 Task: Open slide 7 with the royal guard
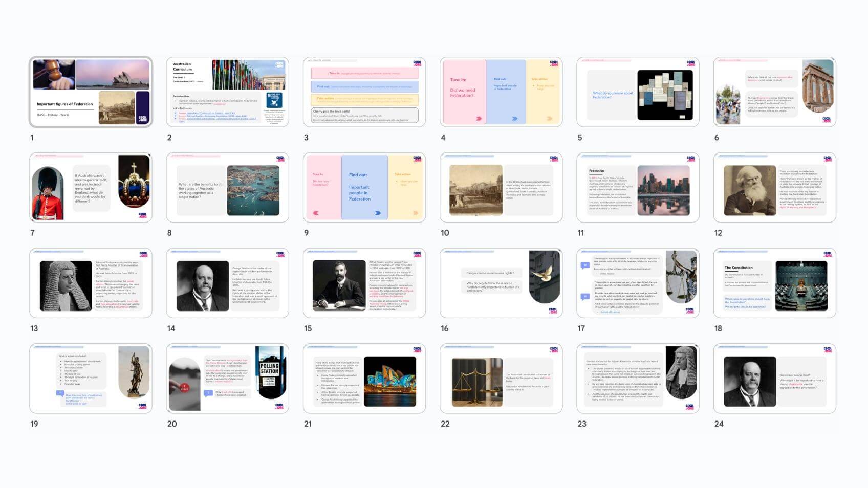91,187
